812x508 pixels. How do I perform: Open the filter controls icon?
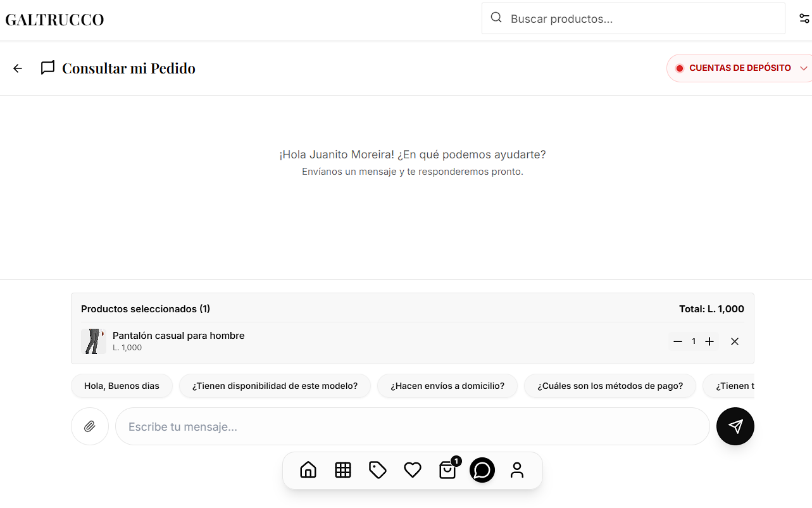pyautogui.click(x=805, y=18)
